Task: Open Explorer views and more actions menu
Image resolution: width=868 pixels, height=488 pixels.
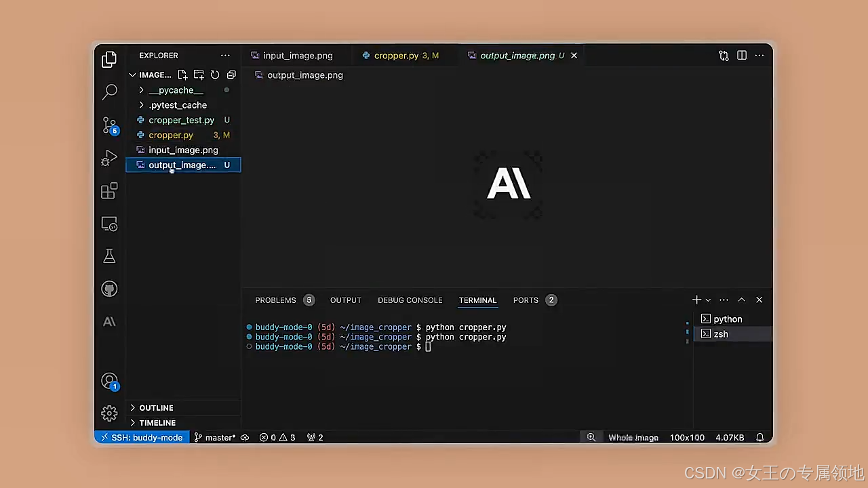Action: (225, 56)
